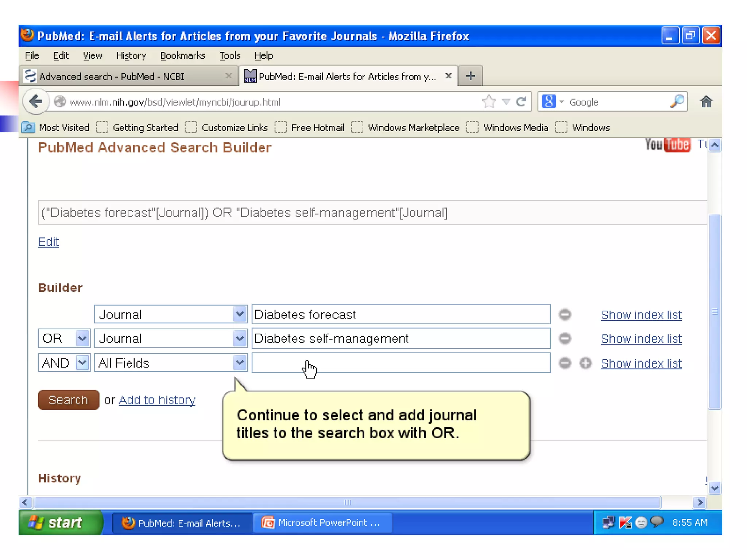Image resolution: width=747 pixels, height=560 pixels.
Task: Click the Edit link under query box
Action: 48,242
